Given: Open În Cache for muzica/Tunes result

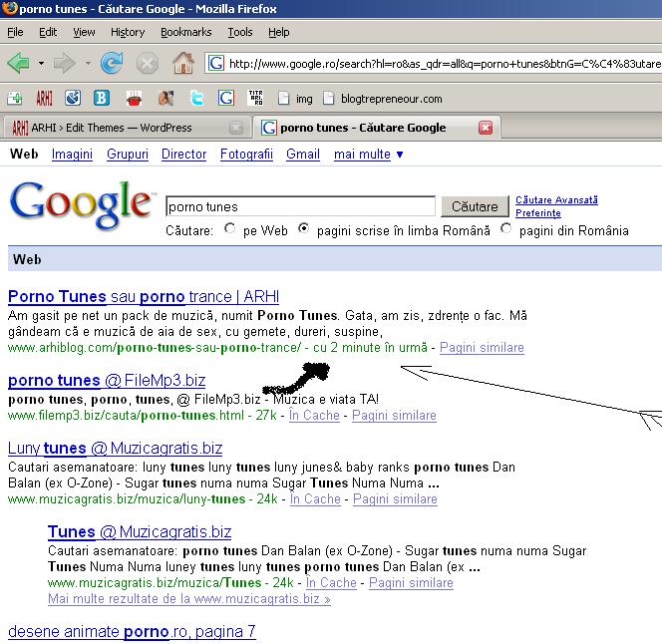Looking at the screenshot, I should [331, 583].
